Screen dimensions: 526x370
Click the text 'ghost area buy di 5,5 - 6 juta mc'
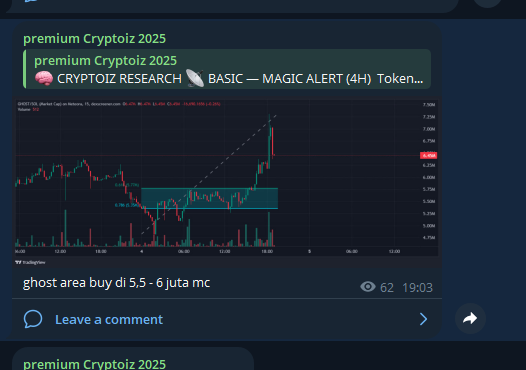tap(116, 283)
